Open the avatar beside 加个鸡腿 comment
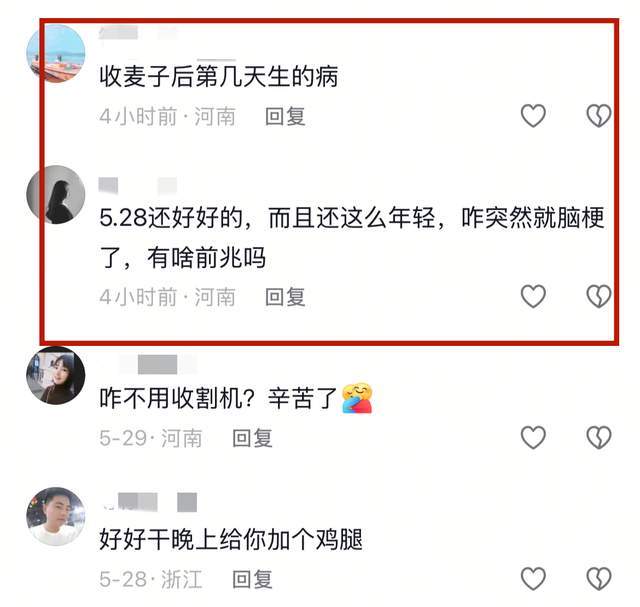This screenshot has width=640, height=607. [x=56, y=516]
